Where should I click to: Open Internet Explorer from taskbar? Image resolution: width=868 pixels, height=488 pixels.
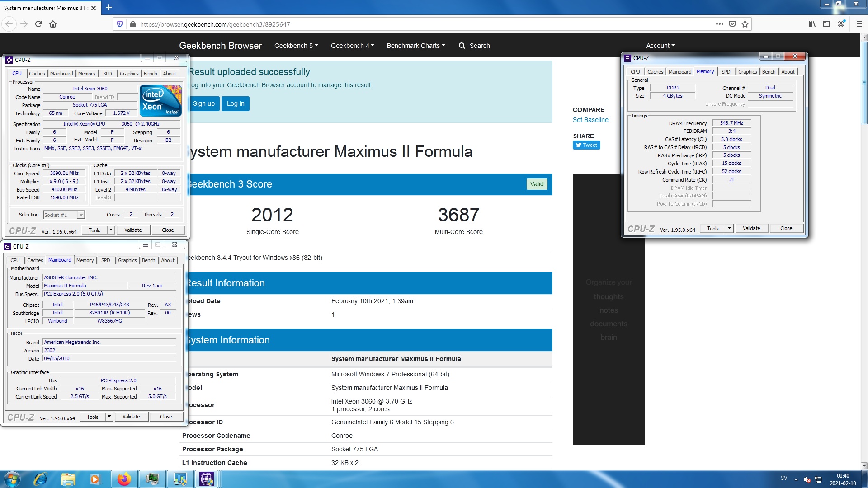40,479
